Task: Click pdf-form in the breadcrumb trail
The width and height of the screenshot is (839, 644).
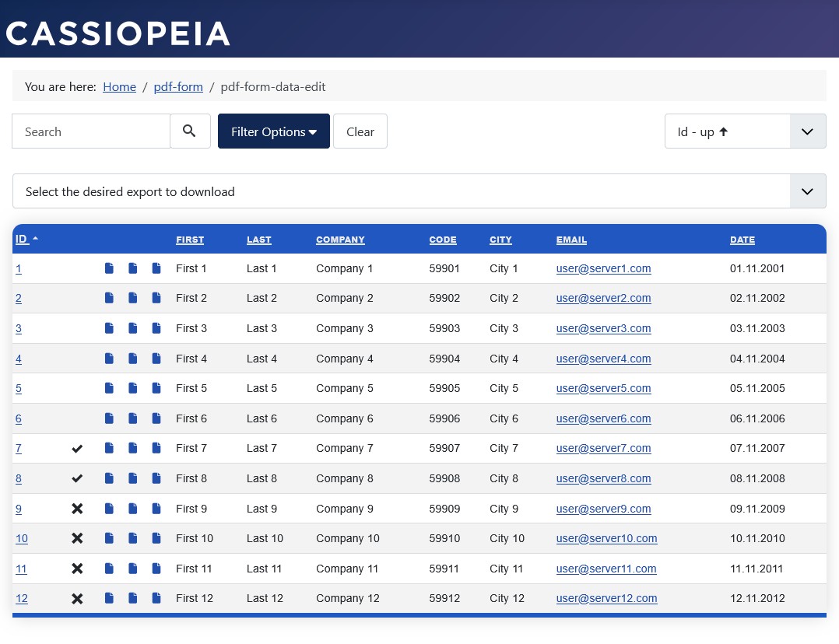Action: (177, 86)
